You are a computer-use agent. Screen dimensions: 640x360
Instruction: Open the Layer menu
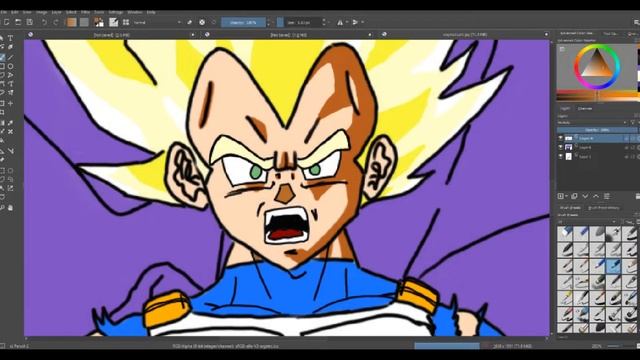pyautogui.click(x=56, y=12)
